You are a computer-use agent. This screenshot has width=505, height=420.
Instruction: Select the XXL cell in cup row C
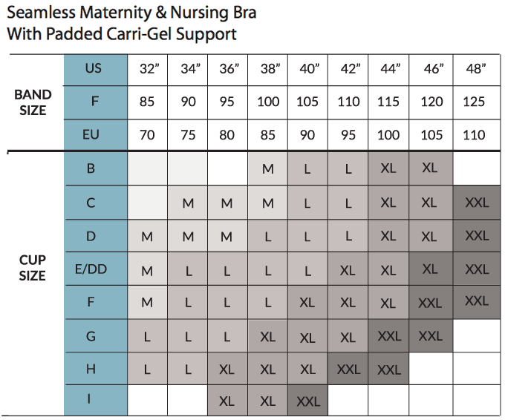pyautogui.click(x=476, y=203)
